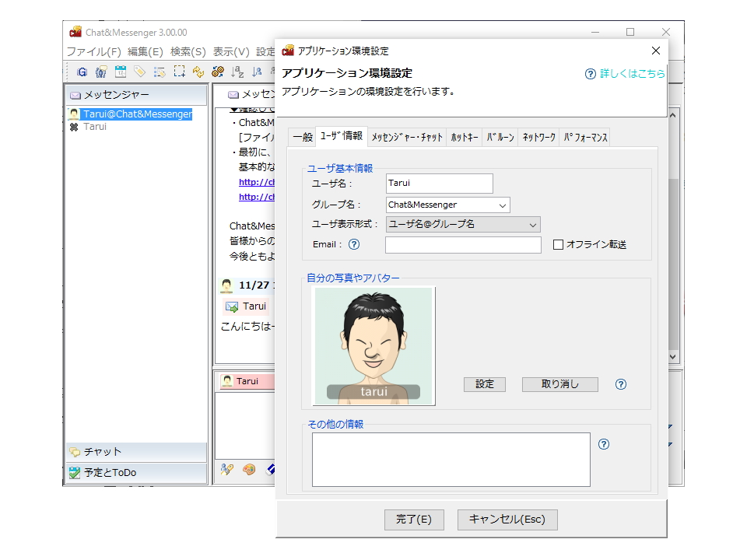Screen dimensions: 747x560
Task: Click the sort A-Z toolbar icon
Action: coord(237,71)
